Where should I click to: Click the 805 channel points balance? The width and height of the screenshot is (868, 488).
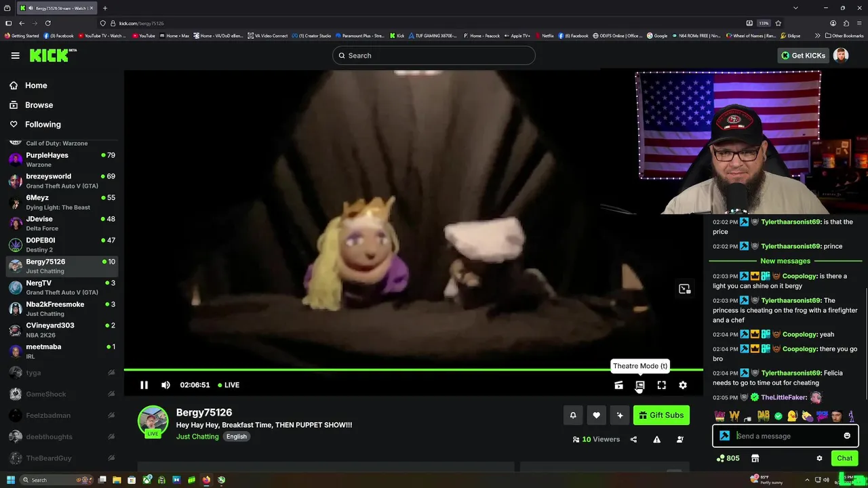click(728, 458)
